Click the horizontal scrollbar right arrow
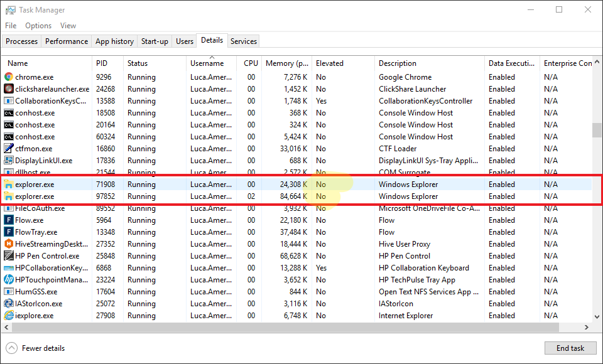This screenshot has width=603, height=364. (587, 328)
